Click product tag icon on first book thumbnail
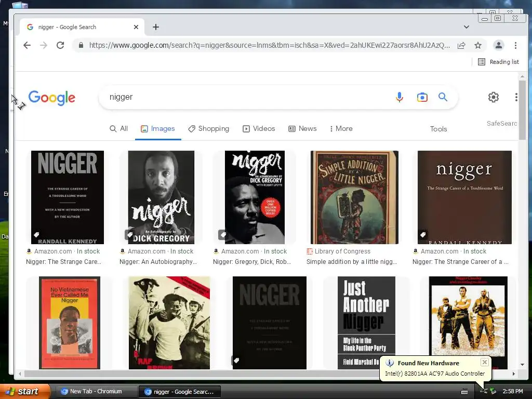Screen dimensions: 532x399 click(x=36, y=234)
